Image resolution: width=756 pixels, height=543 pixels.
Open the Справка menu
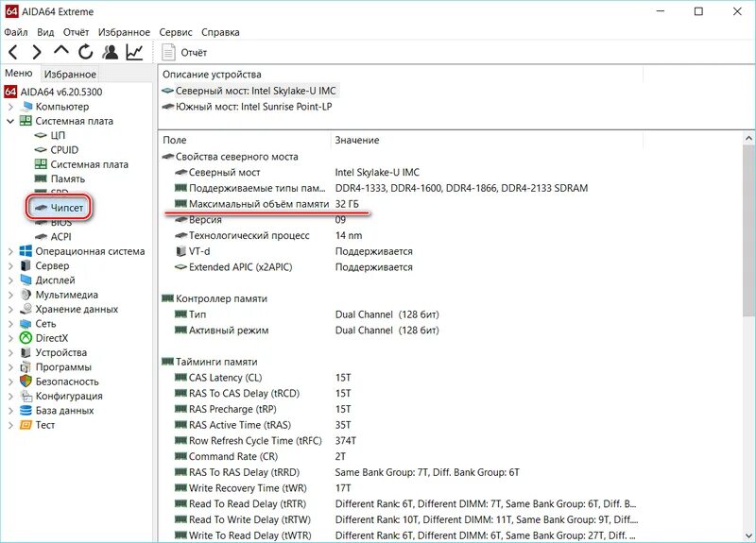(220, 32)
